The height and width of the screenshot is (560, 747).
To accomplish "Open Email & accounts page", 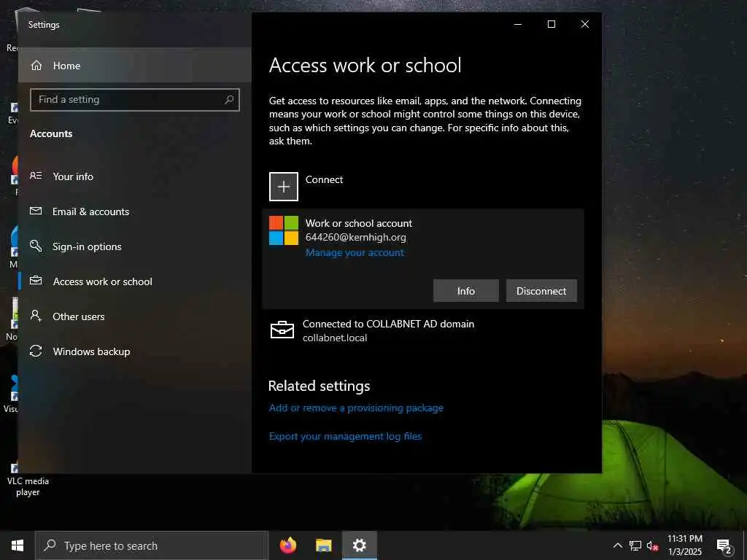I will point(135,211).
